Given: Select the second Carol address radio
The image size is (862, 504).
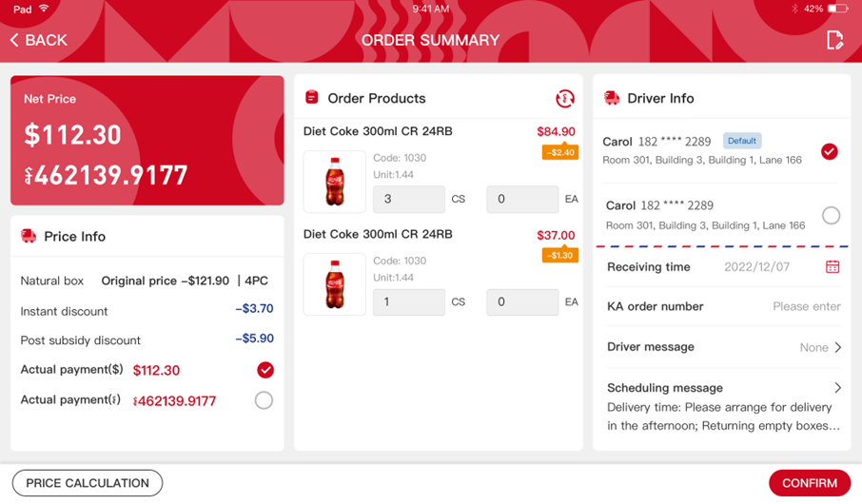Looking at the screenshot, I should pos(831,216).
